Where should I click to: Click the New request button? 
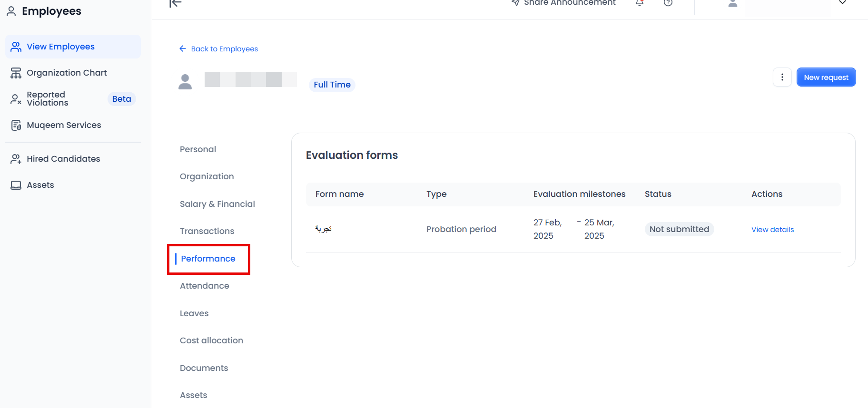(826, 77)
